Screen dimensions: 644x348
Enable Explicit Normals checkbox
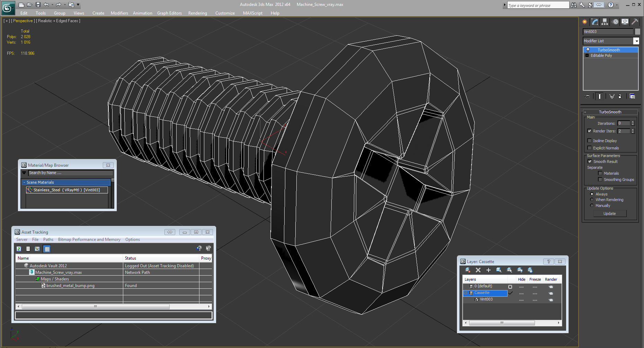pos(590,148)
